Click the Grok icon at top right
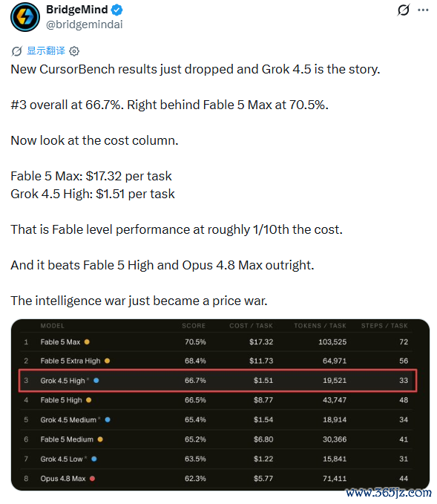This screenshot has height=504, width=437. coord(404,10)
